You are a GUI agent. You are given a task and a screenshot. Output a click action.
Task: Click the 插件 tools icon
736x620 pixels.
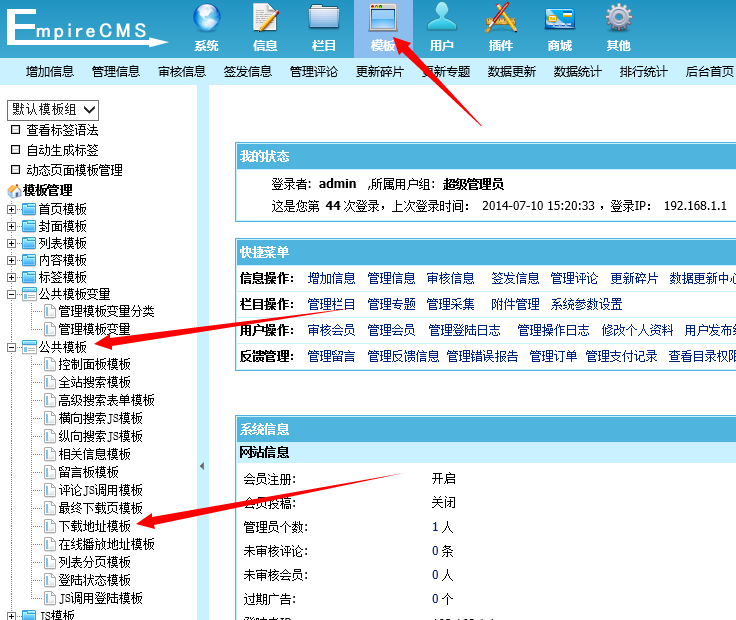500,18
